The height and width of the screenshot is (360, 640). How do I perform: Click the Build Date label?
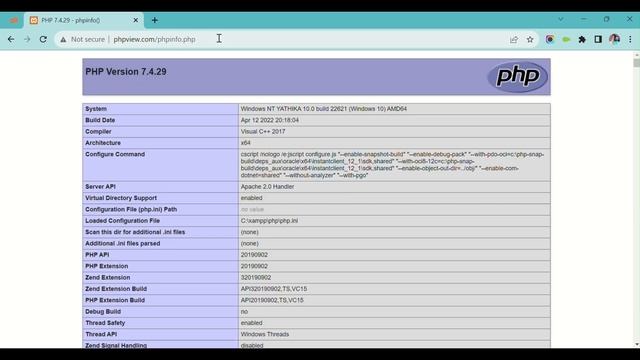pyautogui.click(x=100, y=120)
